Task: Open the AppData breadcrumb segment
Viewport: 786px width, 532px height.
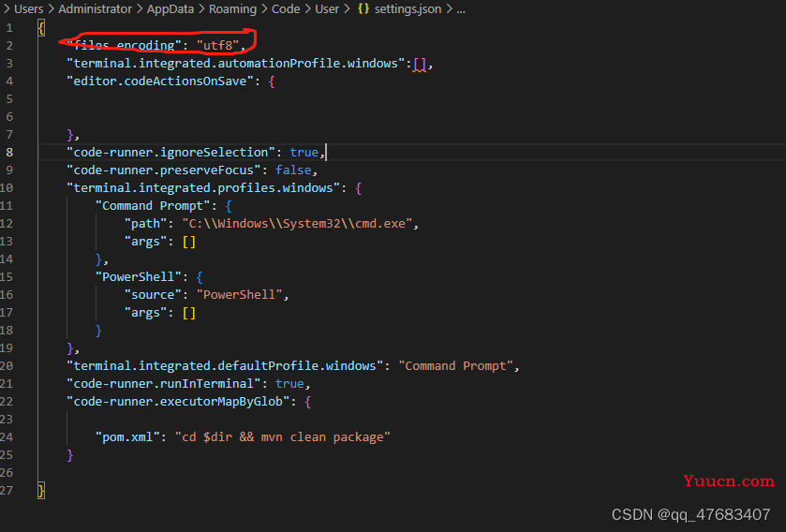Action: click(171, 9)
